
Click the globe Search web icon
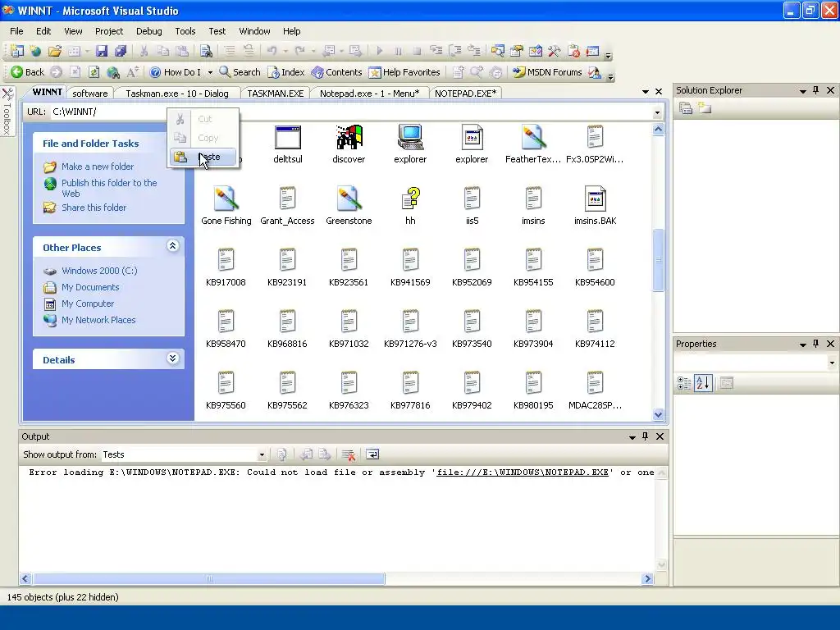coord(113,72)
